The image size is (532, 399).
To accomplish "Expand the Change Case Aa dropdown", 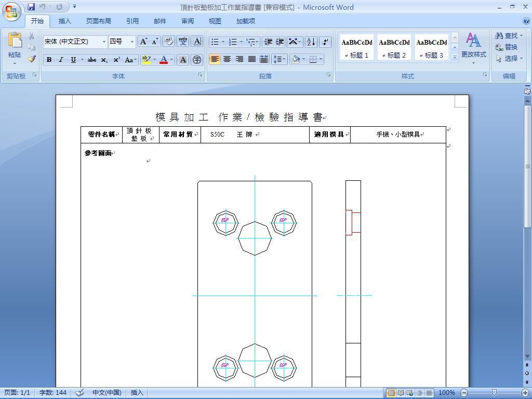I will (131, 60).
